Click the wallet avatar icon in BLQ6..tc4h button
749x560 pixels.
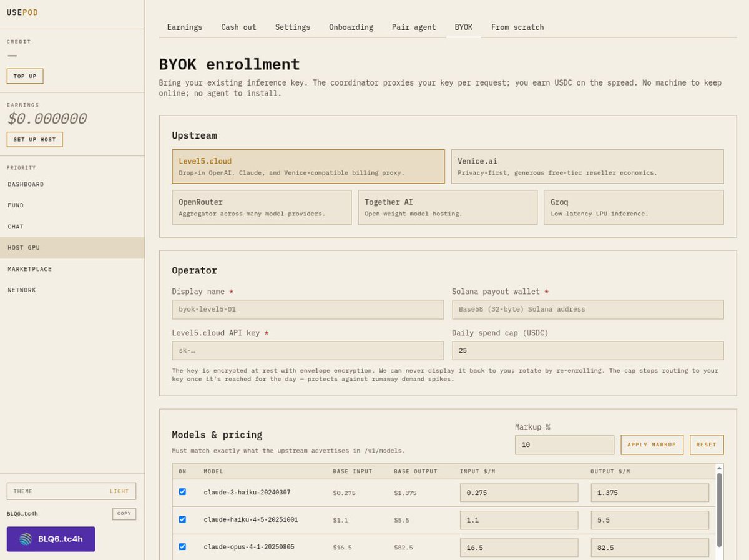(26, 539)
